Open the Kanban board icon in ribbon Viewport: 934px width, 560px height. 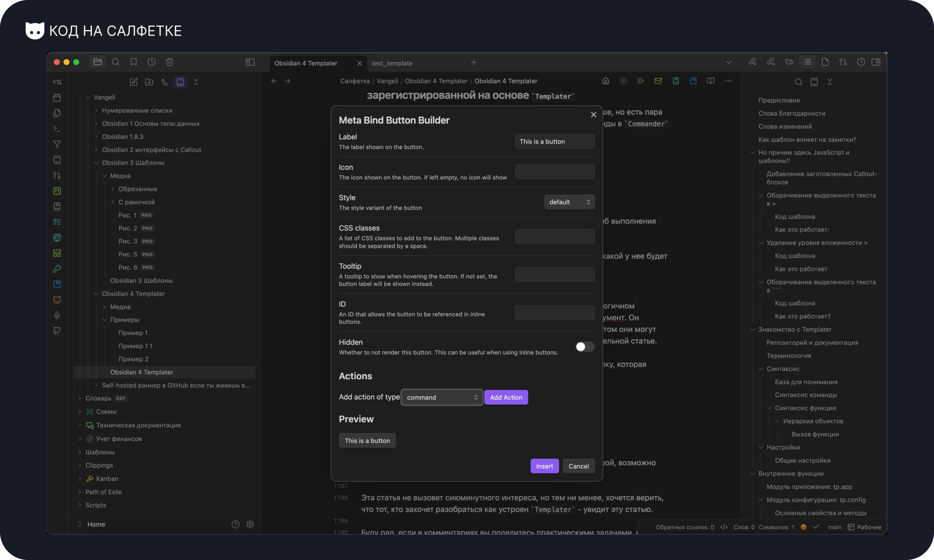[x=57, y=191]
